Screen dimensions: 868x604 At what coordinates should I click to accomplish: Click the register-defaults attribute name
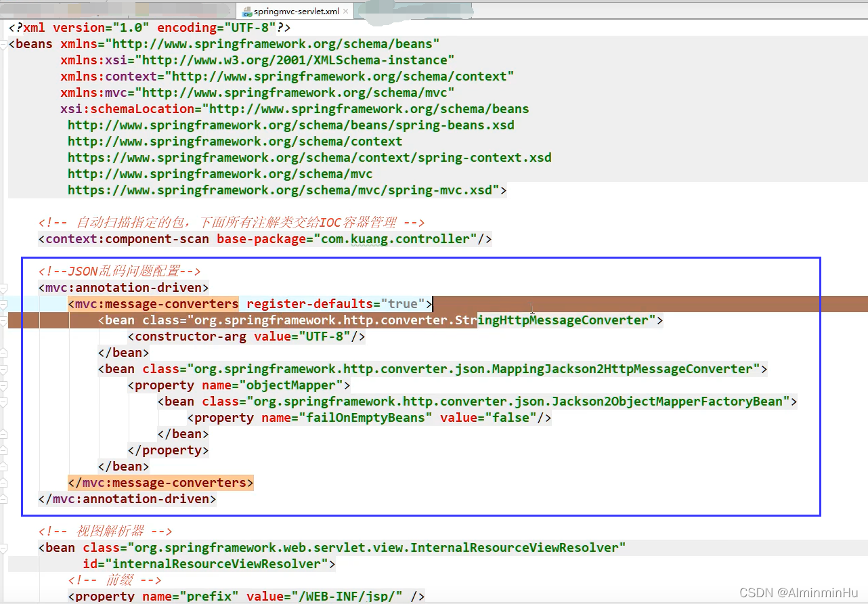(309, 304)
